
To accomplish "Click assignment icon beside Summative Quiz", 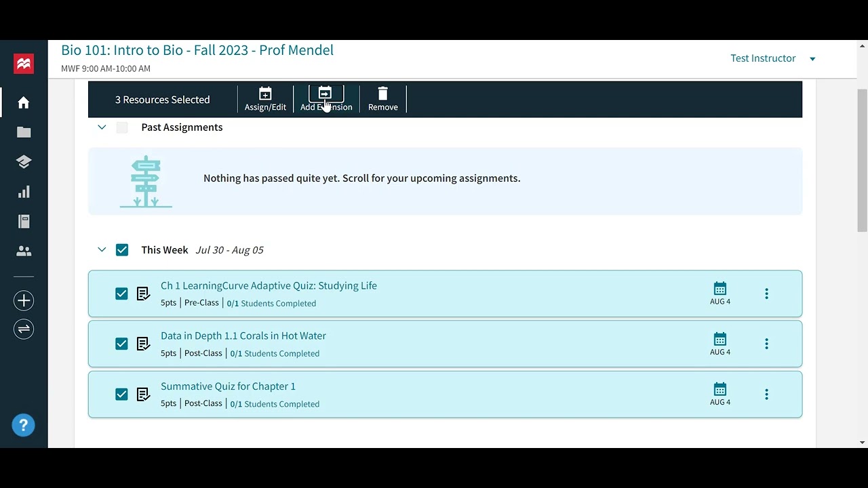I will point(143,394).
